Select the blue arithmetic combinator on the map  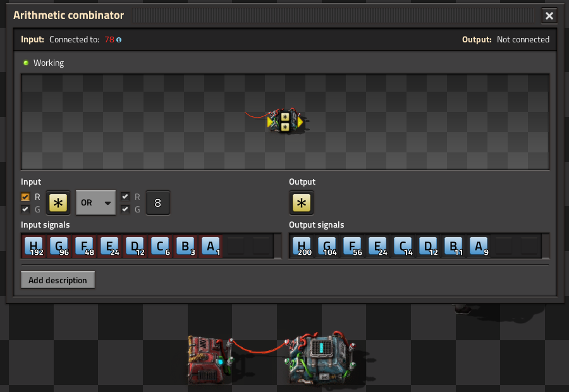321,357
